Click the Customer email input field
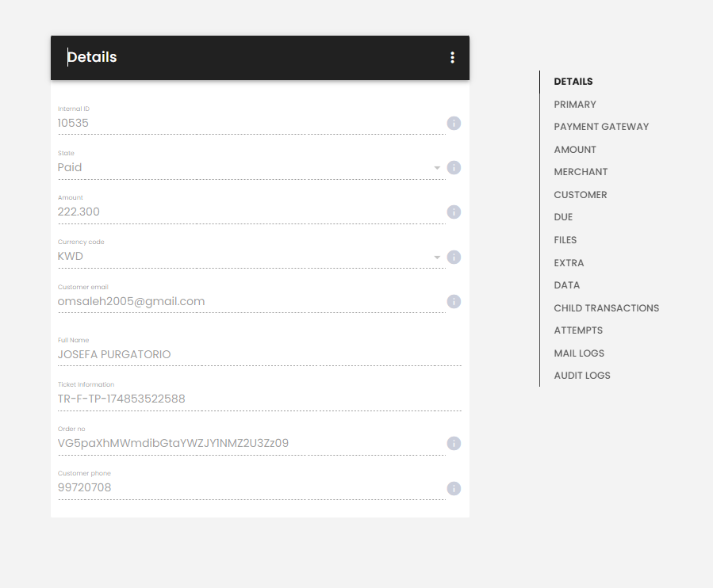713x588 pixels. tap(251, 301)
